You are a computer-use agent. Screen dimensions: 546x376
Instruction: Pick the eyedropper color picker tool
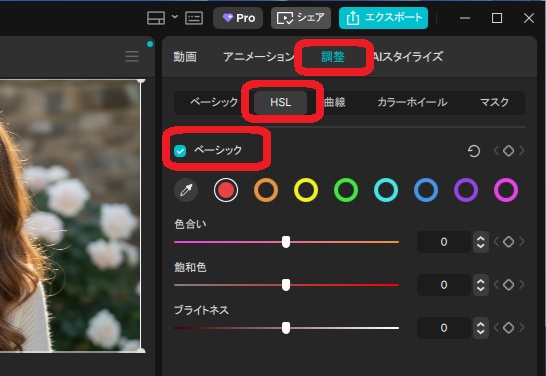186,190
